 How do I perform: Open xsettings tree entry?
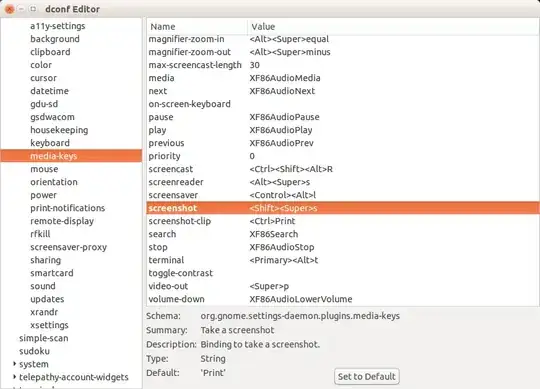point(49,325)
